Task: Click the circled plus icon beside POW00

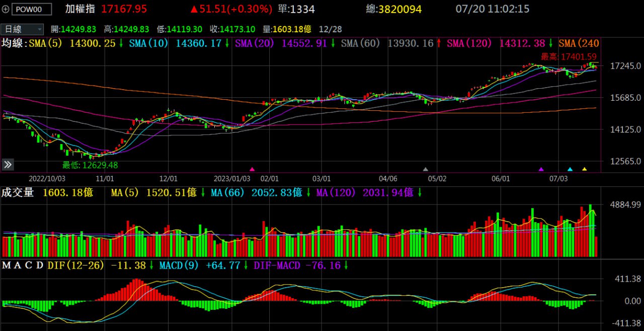Action: pyautogui.click(x=6, y=9)
